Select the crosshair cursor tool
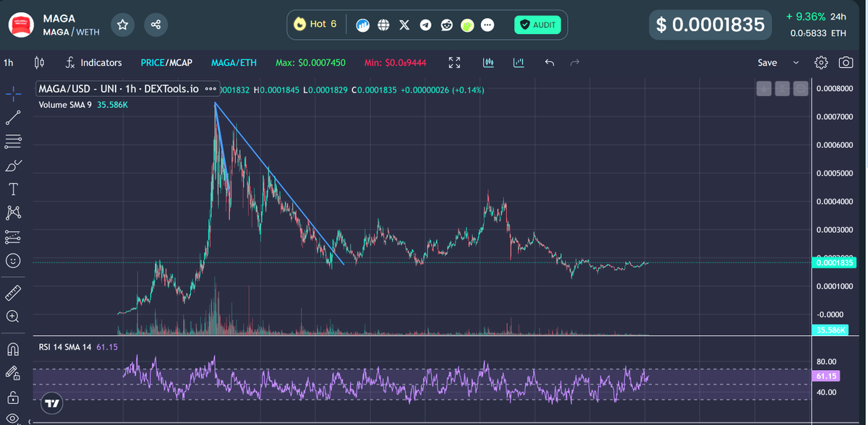The image size is (868, 425). click(x=13, y=94)
